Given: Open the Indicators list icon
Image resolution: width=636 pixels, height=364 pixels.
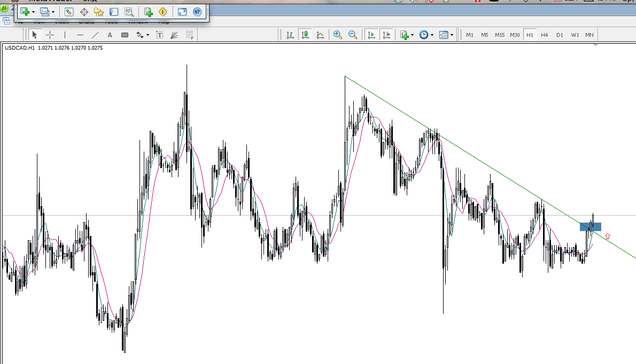Looking at the screenshot, I should [x=404, y=35].
